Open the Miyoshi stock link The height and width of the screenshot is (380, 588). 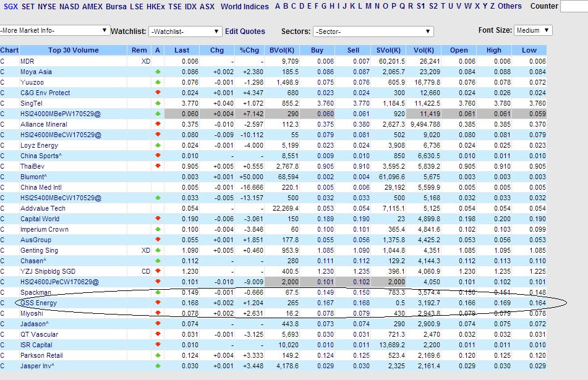pos(32,313)
